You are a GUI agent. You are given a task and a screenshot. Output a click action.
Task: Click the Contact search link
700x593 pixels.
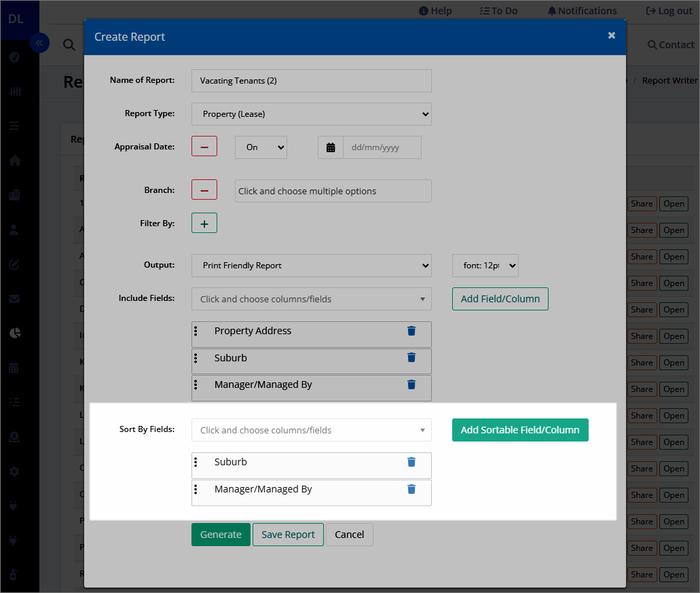[x=671, y=45]
